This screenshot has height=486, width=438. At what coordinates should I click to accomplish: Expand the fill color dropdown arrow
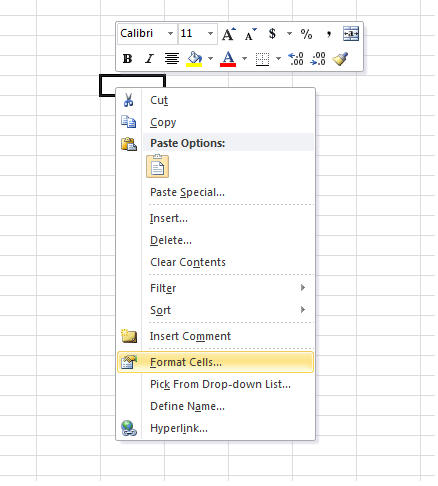tap(210, 59)
